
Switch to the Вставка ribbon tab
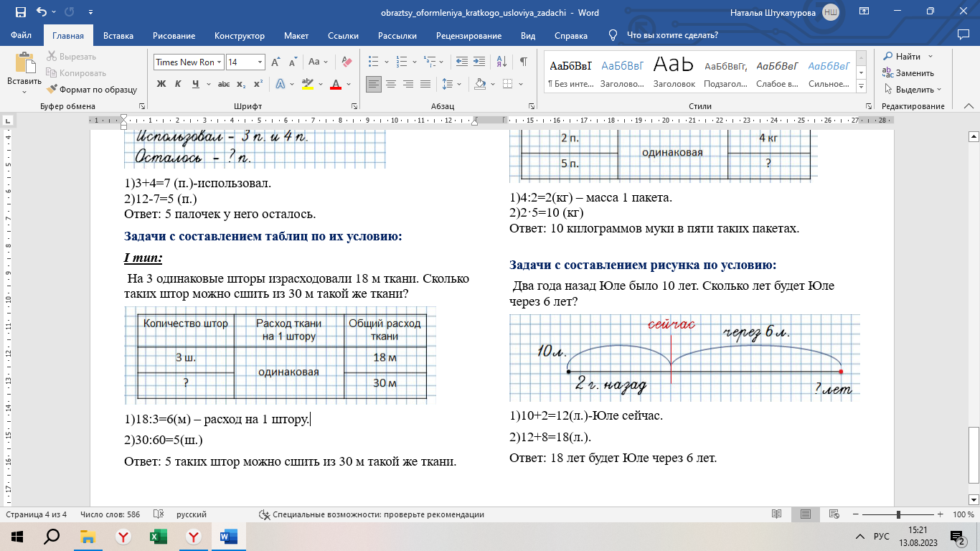[118, 35]
